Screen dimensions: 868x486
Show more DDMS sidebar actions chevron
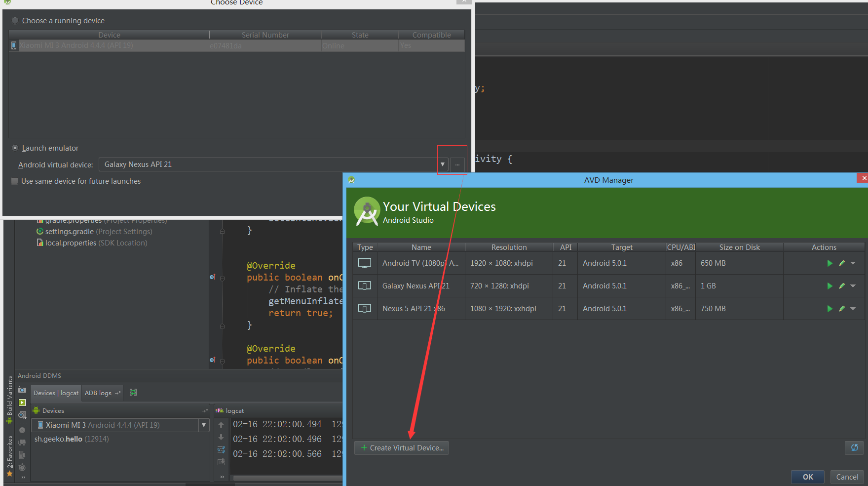point(23,478)
